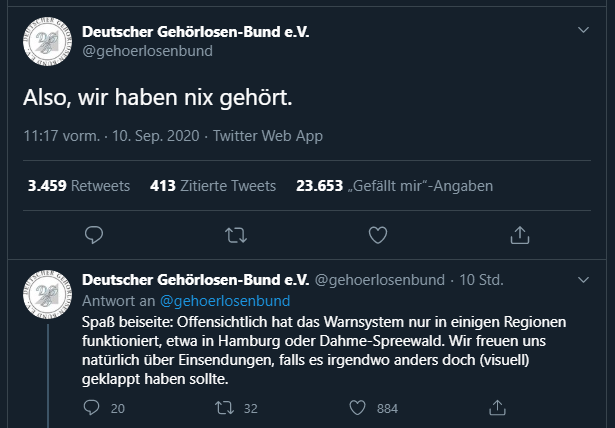View the 413 Zitierte Tweets
Viewport: 615px width, 428px height.
[x=213, y=186]
